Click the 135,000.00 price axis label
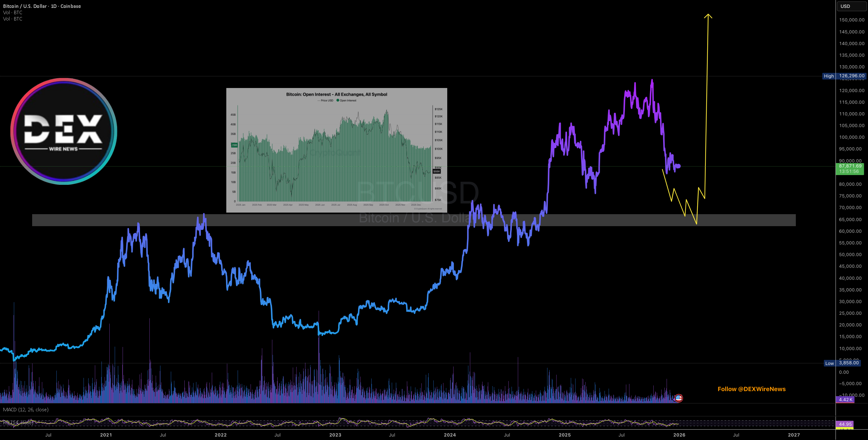 tap(852, 55)
